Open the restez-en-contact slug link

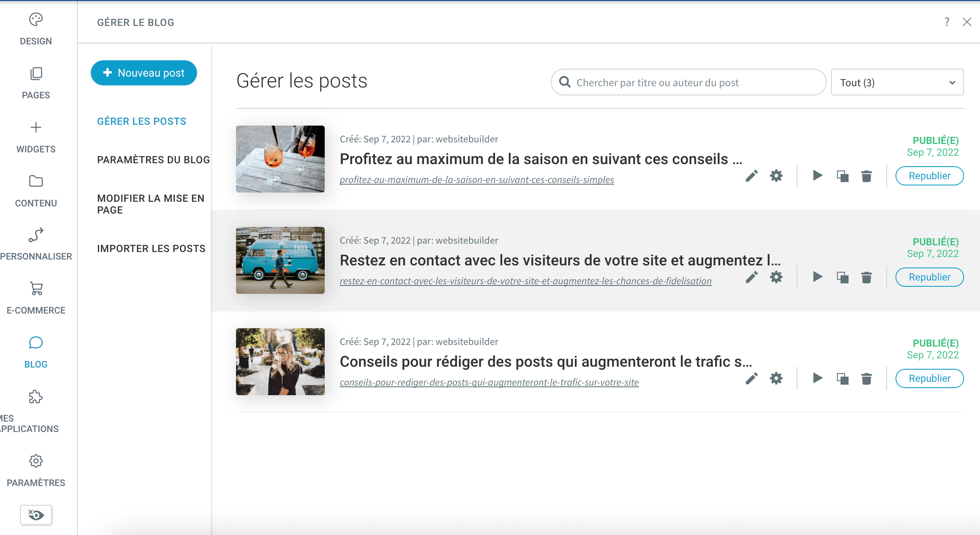pyautogui.click(x=526, y=281)
